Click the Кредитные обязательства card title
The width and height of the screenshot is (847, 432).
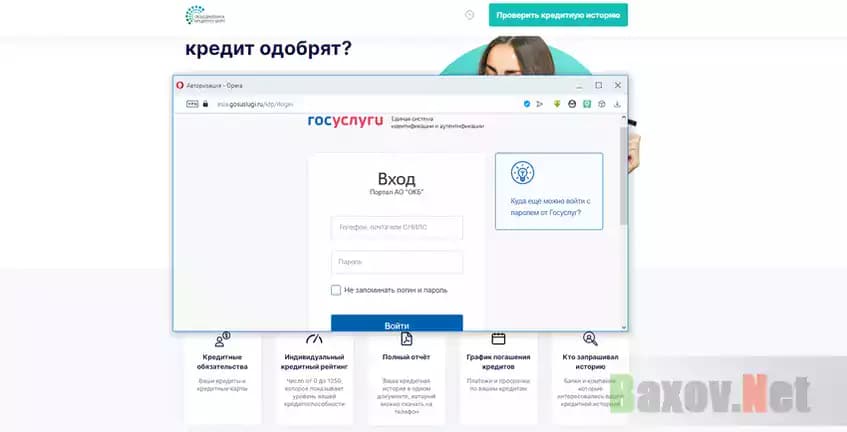(222, 362)
